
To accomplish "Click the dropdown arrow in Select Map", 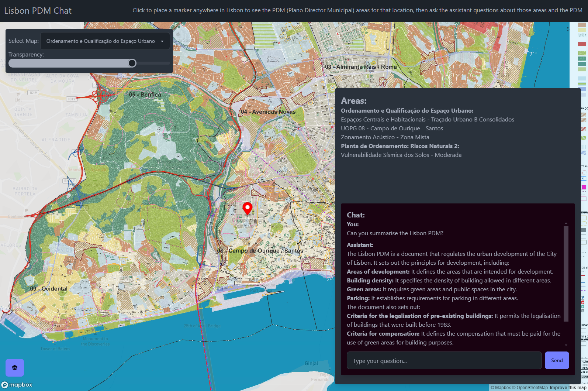I will click(162, 41).
